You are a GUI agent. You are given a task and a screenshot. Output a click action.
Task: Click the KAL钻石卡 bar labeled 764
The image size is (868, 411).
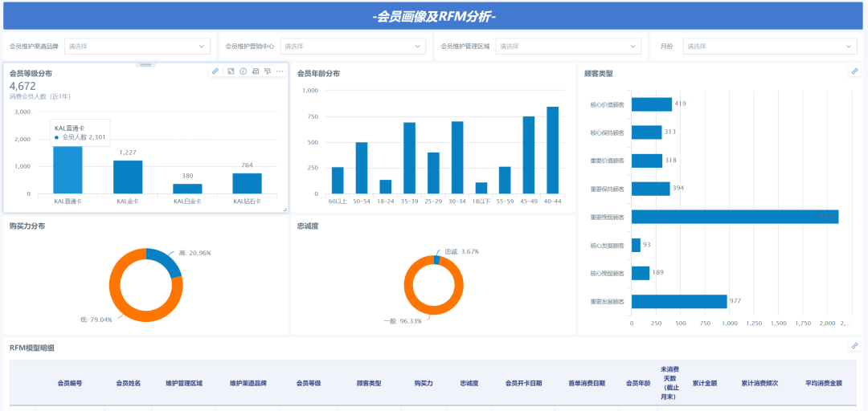(x=247, y=184)
